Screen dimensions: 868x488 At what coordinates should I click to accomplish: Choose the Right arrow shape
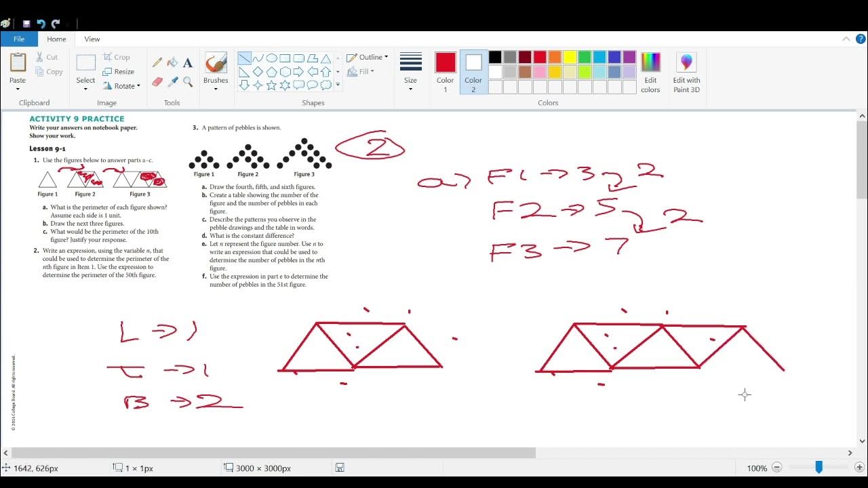pyautogui.click(x=298, y=72)
